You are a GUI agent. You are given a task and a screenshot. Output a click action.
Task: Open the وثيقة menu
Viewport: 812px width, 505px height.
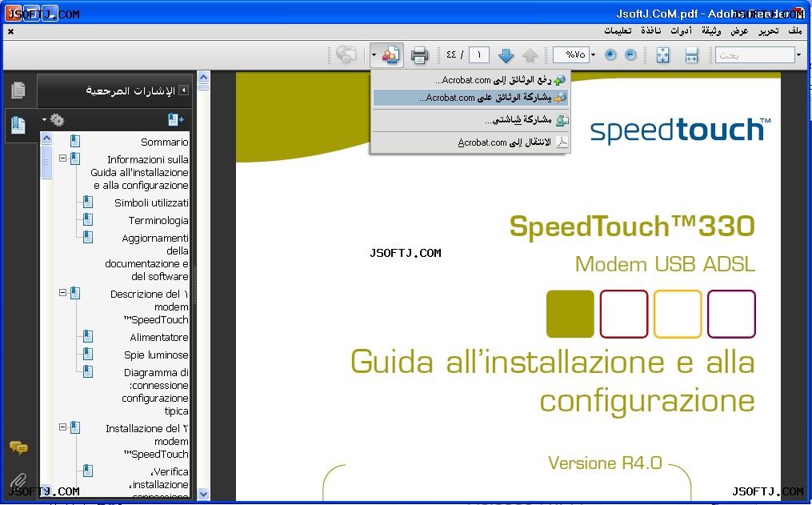point(711,31)
